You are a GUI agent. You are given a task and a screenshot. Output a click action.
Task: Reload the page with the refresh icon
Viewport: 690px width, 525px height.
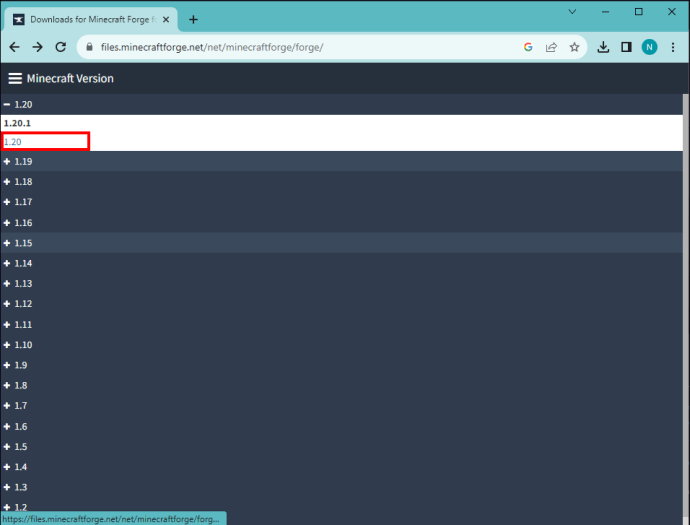(61, 47)
